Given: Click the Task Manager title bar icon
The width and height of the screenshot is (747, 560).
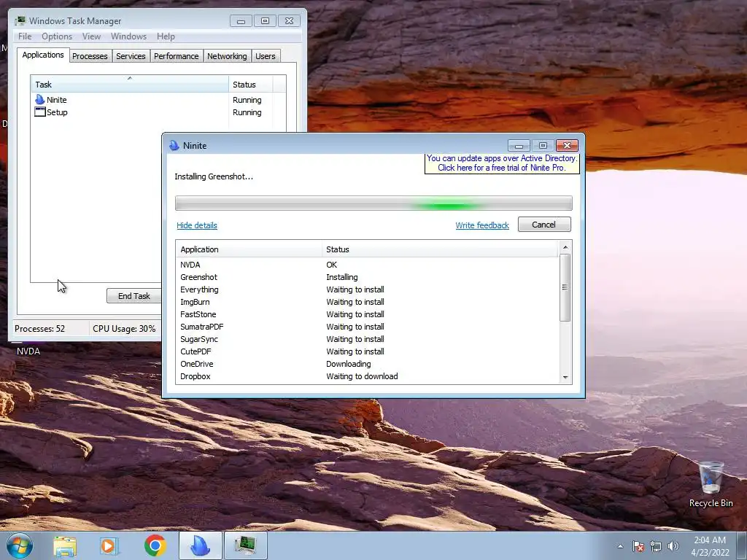Looking at the screenshot, I should pyautogui.click(x=20, y=20).
